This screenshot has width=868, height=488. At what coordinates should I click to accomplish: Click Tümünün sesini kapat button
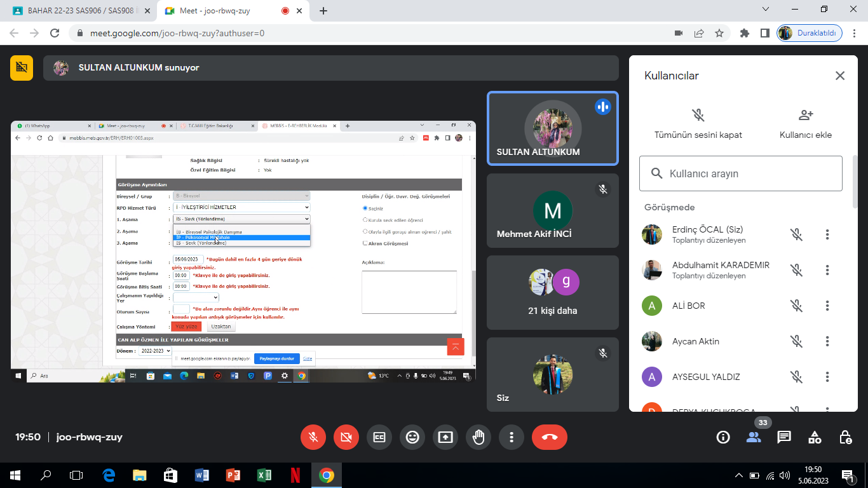coord(698,123)
